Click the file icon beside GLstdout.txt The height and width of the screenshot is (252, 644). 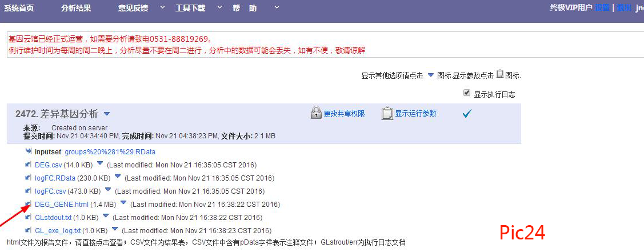pos(28,217)
